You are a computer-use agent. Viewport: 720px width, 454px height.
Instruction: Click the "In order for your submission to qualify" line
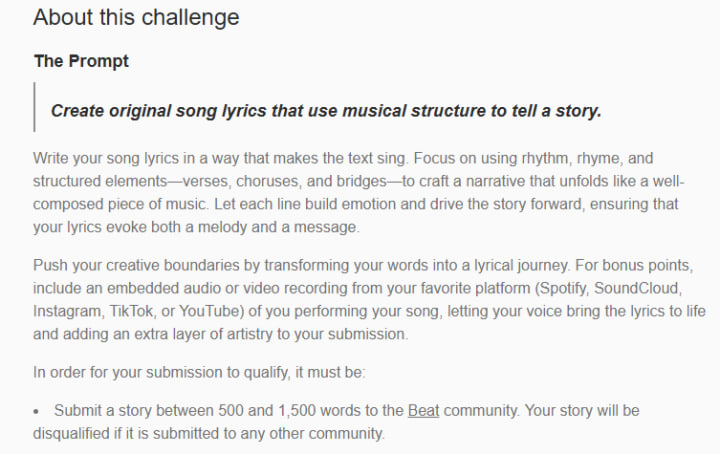[x=199, y=372]
